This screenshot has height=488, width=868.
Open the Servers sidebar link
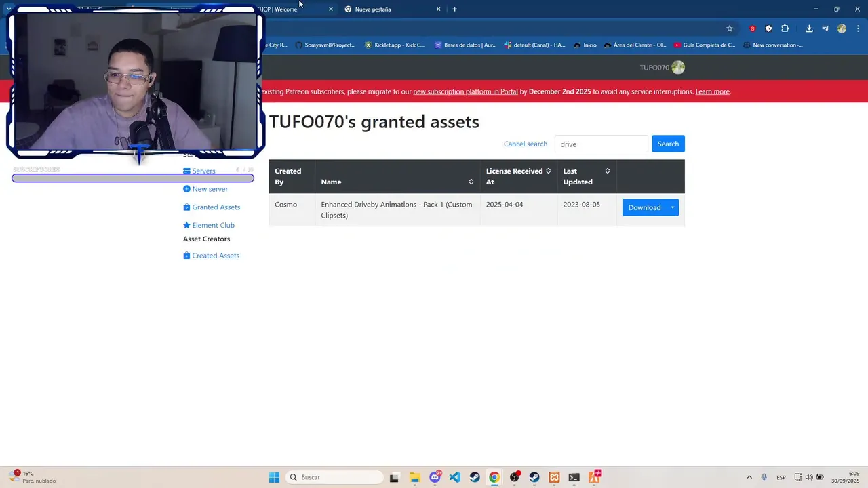pos(199,171)
